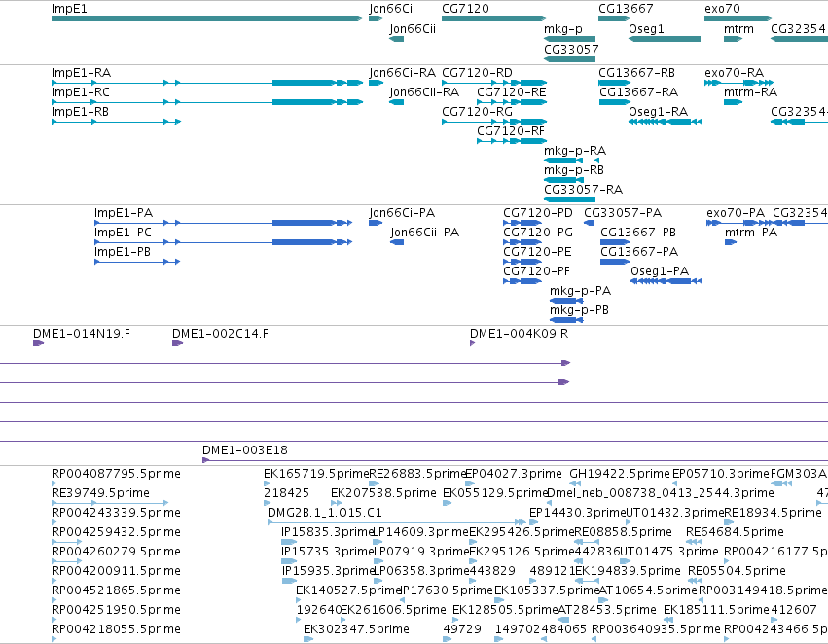Select transcript ImpE1-RC

[x=207, y=102]
